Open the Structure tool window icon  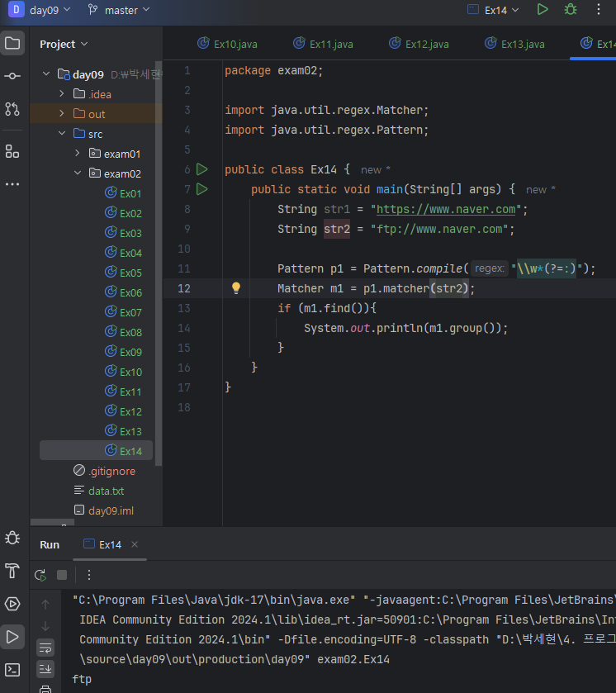coord(12,150)
